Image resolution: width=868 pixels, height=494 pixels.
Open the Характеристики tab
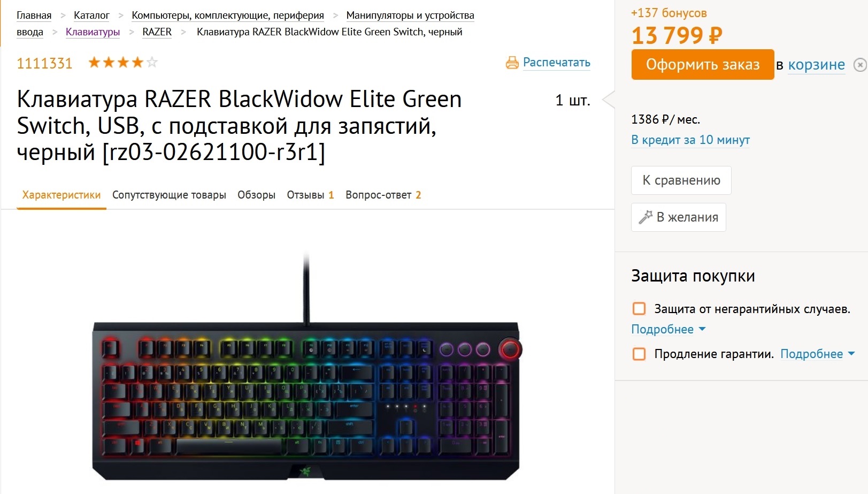click(62, 195)
